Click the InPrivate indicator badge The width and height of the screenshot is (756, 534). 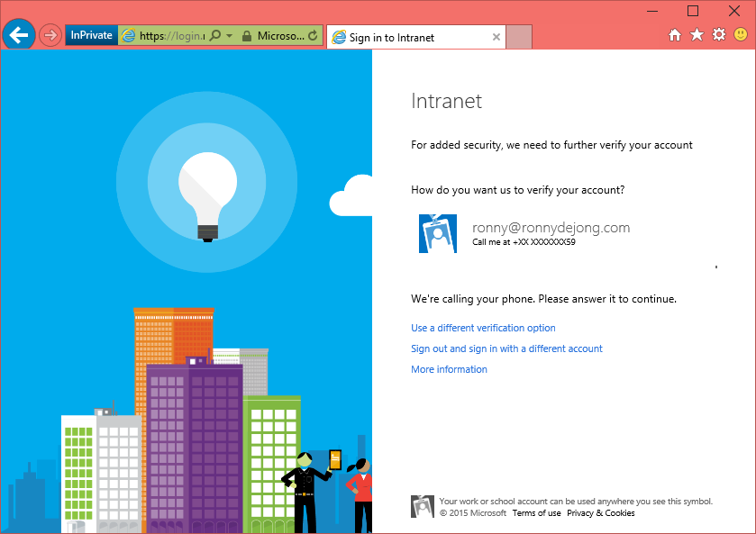pyautogui.click(x=91, y=36)
